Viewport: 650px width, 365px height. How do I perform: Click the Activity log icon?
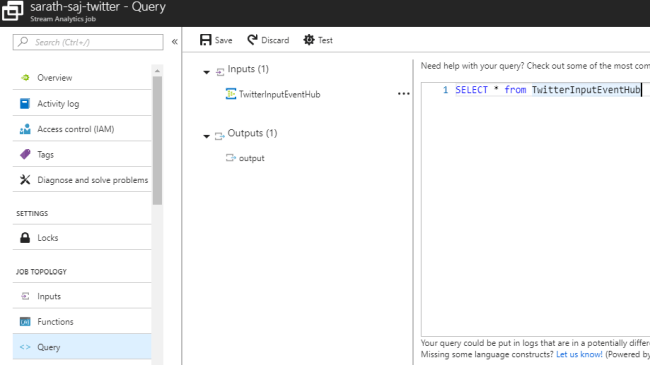coord(25,103)
